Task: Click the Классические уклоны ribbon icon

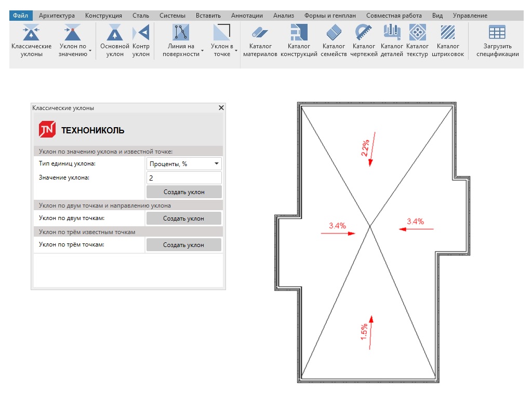Action: (x=31, y=34)
